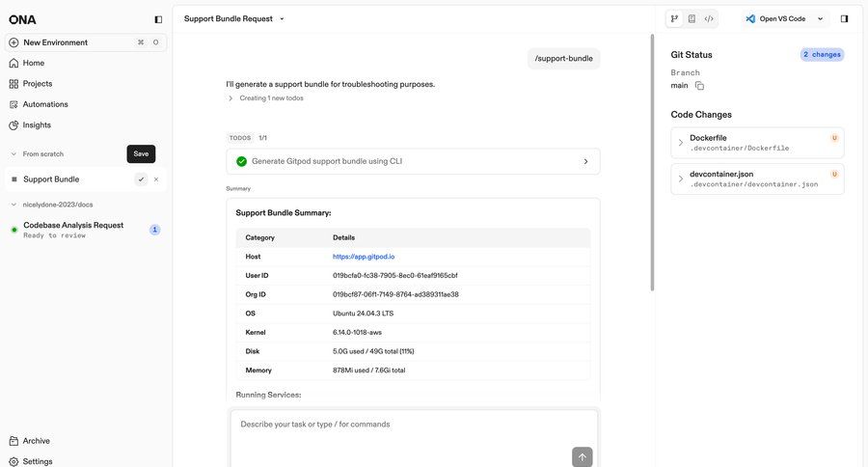Click the 2 changes badge

822,54
